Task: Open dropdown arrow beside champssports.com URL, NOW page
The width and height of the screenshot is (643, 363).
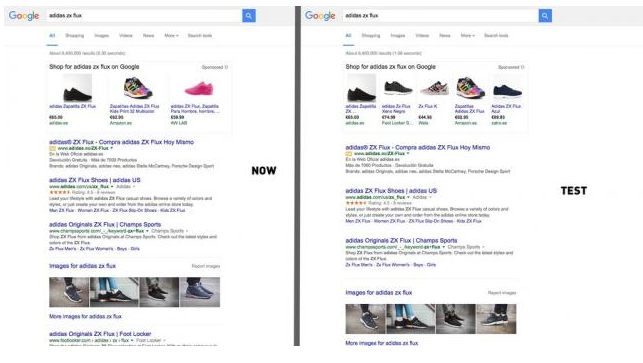Action: [147, 231]
